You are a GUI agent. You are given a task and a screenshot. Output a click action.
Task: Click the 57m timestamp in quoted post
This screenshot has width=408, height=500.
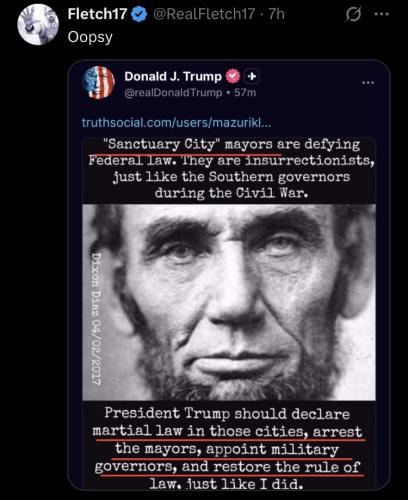245,92
